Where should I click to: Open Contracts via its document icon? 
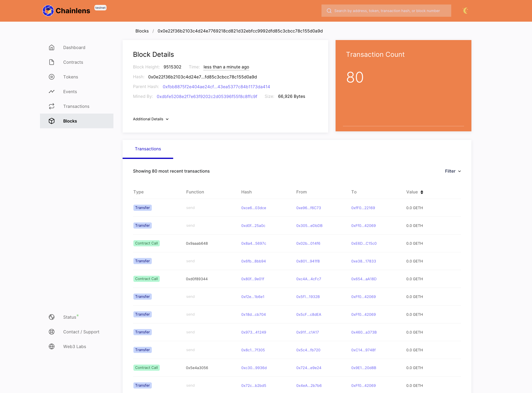52,62
